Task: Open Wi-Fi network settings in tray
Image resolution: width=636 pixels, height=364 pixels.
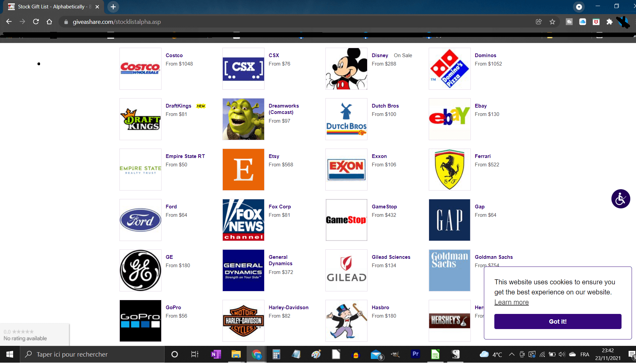Action: click(x=542, y=354)
